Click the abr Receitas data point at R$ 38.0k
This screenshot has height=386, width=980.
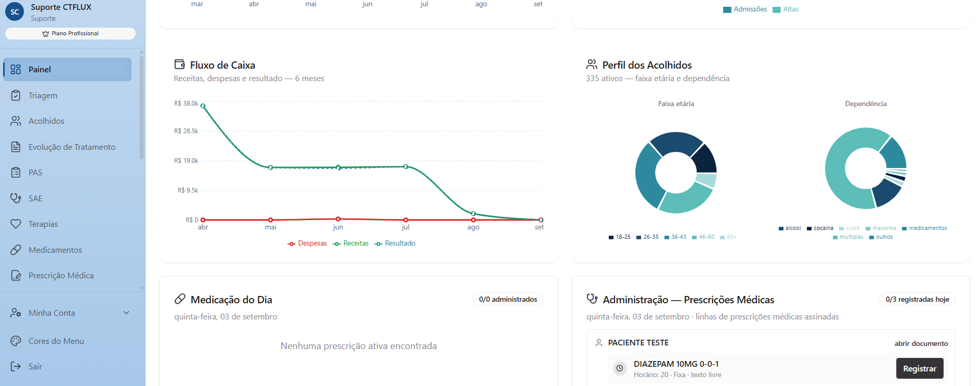(x=203, y=106)
